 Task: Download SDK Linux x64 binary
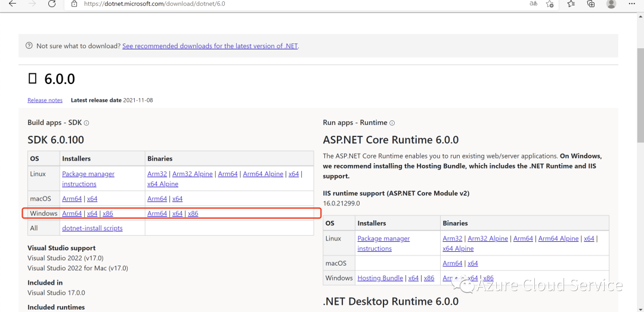click(293, 174)
